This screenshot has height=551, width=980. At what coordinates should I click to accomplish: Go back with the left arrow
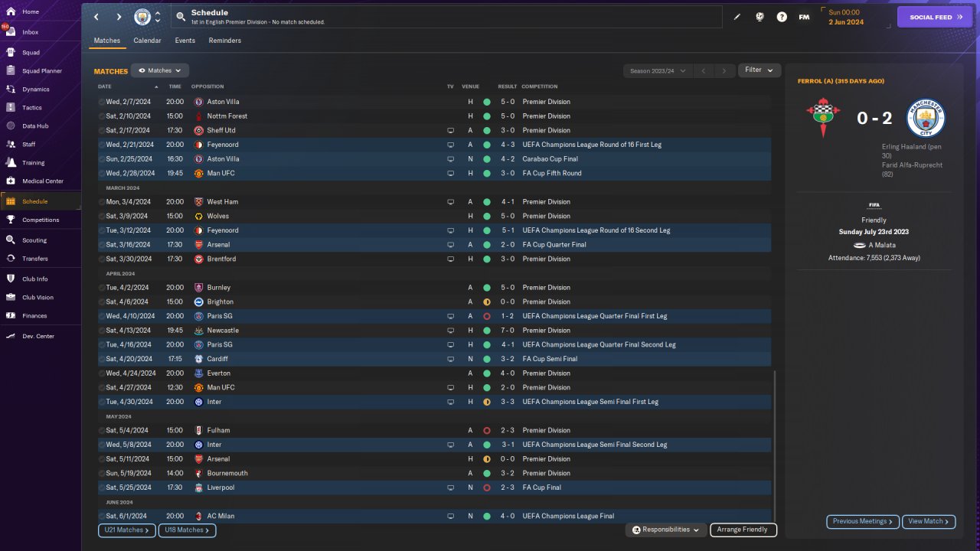[96, 17]
